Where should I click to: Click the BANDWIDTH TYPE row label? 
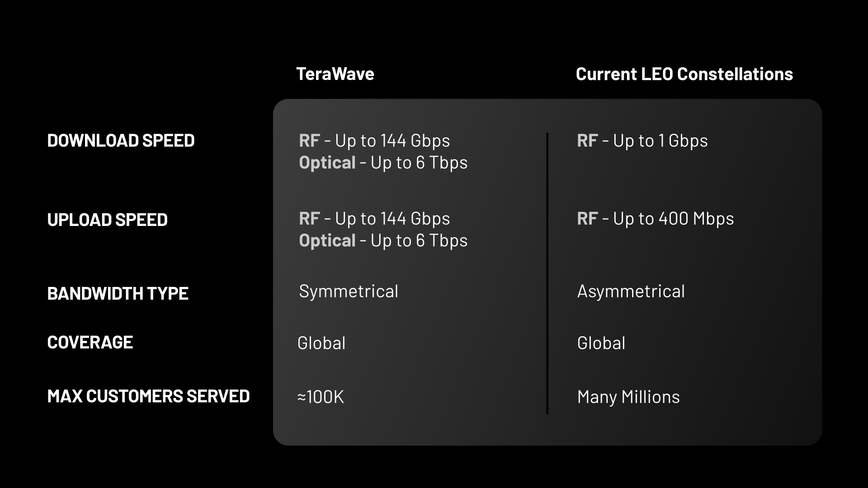tap(118, 293)
